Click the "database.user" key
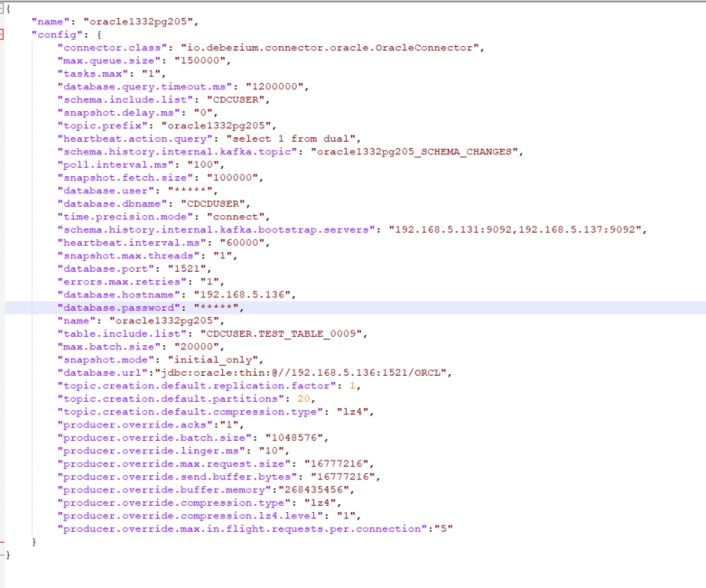This screenshot has height=588, width=706. [x=106, y=191]
